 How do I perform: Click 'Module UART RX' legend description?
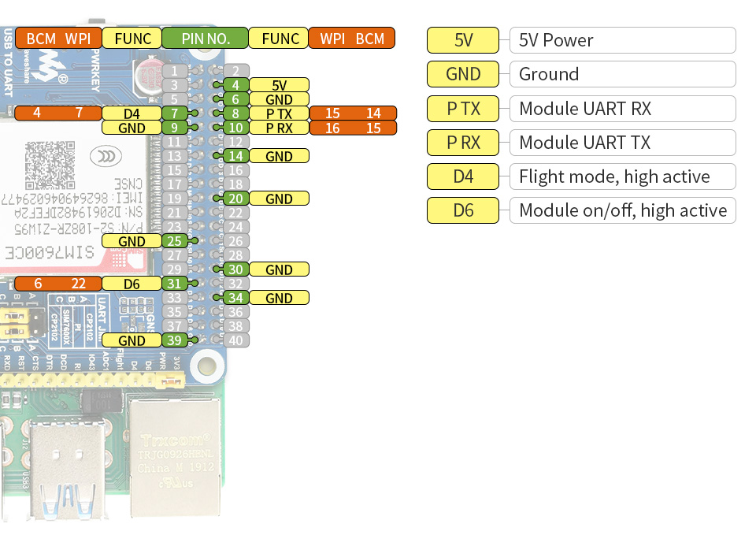click(622, 109)
